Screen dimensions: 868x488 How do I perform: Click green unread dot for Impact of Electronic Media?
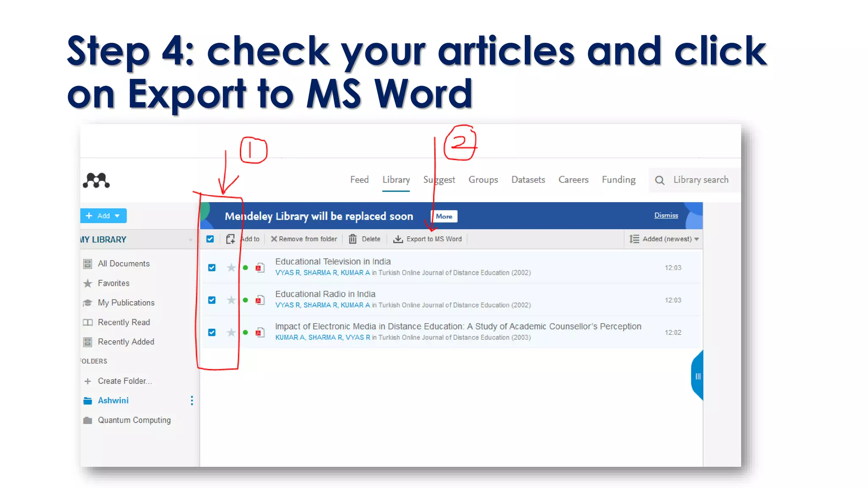245,333
